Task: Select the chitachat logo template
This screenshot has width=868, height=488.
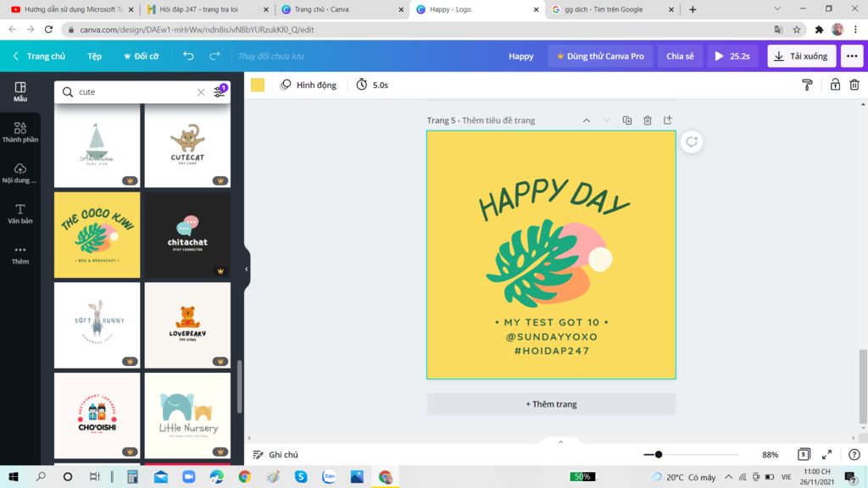Action: point(187,235)
